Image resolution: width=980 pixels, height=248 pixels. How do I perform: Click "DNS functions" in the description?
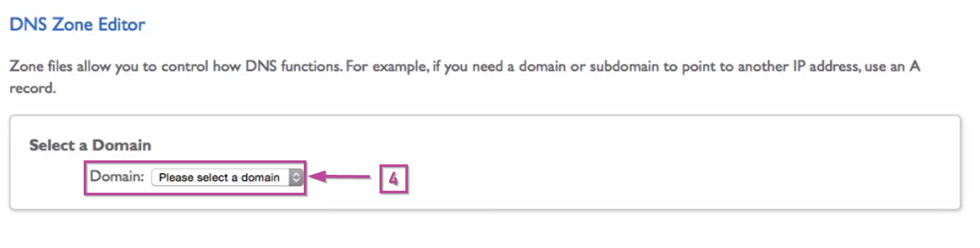(293, 66)
